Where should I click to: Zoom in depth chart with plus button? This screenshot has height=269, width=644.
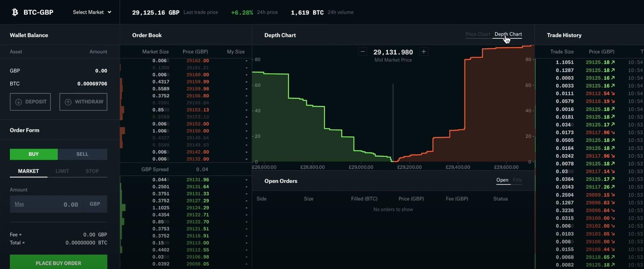[x=424, y=52]
